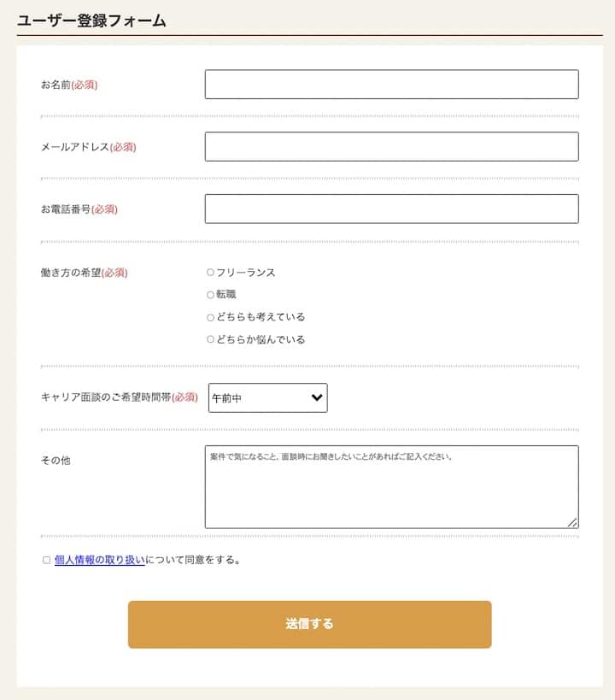Click the ユーザー登録フォーム heading
Screen dimensions: 615x700
pyautogui.click(x=91, y=21)
